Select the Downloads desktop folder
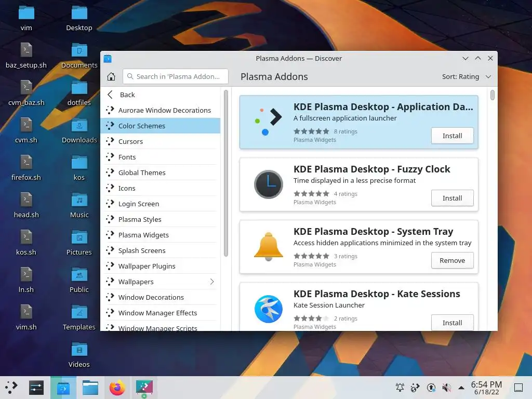Image resolution: width=532 pixels, height=399 pixels. click(x=79, y=130)
